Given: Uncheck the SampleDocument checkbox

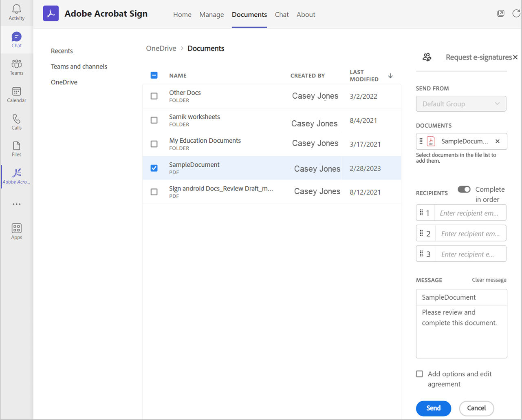Looking at the screenshot, I should point(154,168).
